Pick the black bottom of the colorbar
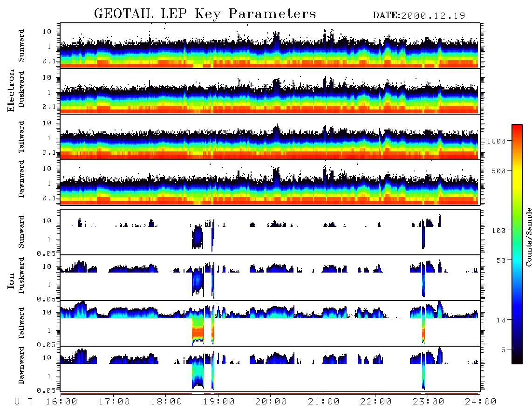 click(x=517, y=360)
